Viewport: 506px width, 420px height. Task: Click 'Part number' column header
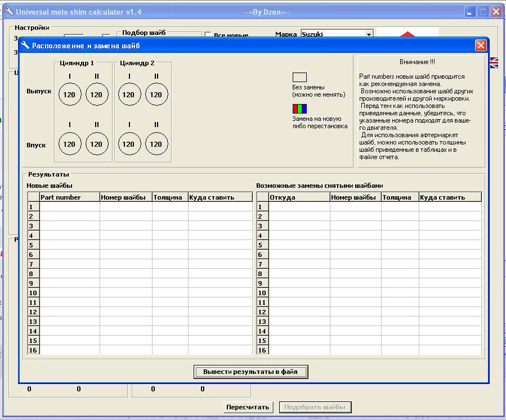[70, 197]
